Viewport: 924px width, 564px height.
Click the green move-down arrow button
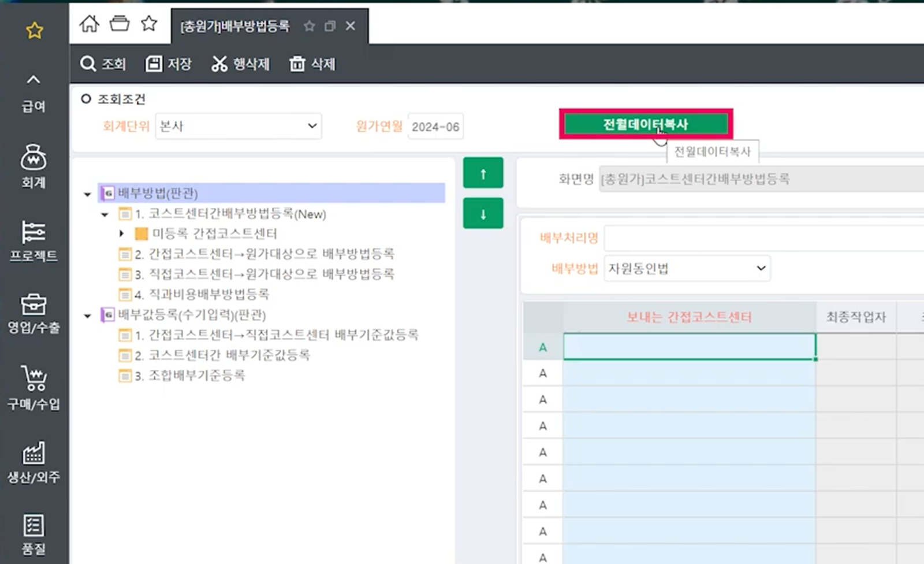coord(483,214)
